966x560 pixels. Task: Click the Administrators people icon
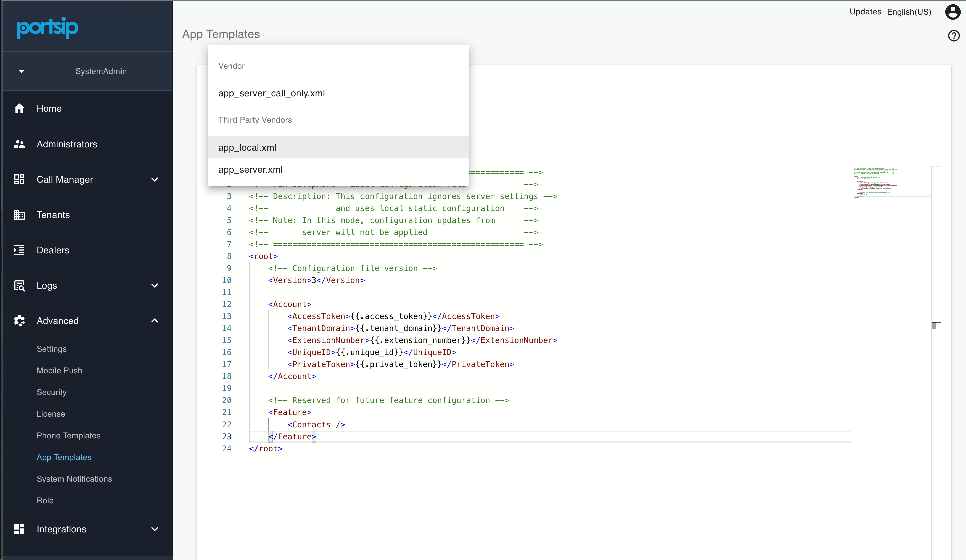click(x=19, y=144)
